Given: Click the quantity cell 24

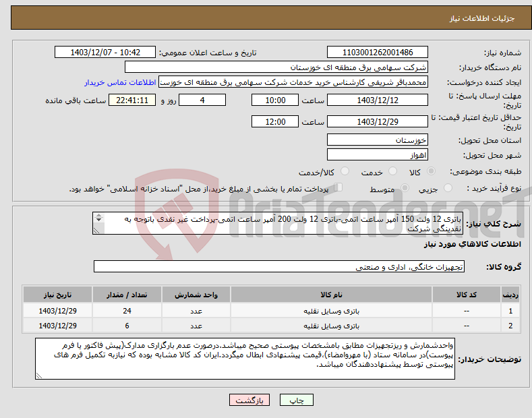Looking at the screenshot, I should coord(127,311).
